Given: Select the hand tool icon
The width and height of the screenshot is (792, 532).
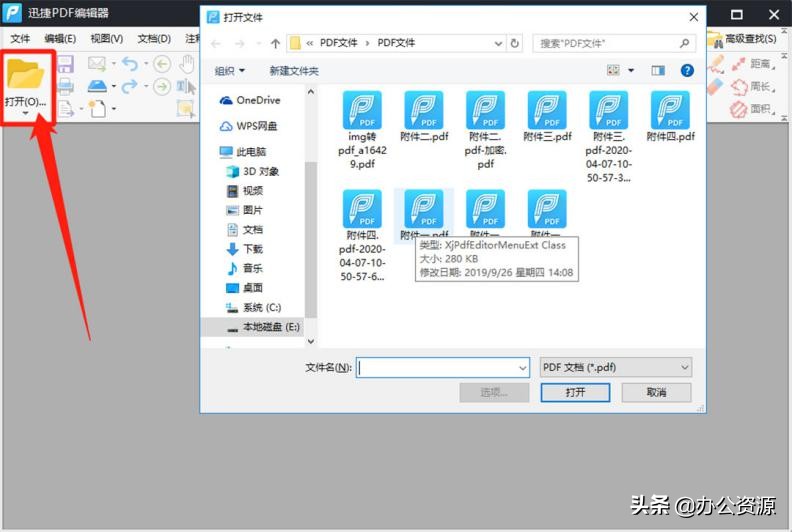Looking at the screenshot, I should [x=186, y=64].
